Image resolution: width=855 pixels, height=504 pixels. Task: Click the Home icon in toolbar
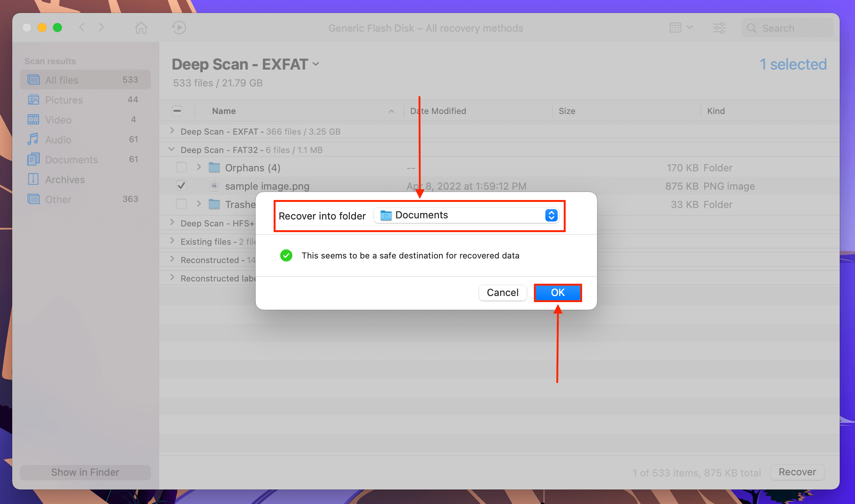141,28
